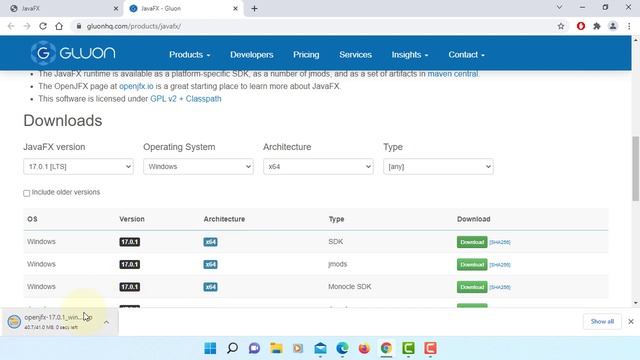Open media player taskbar icon
This screenshot has width=640, height=360.
tap(298, 348)
